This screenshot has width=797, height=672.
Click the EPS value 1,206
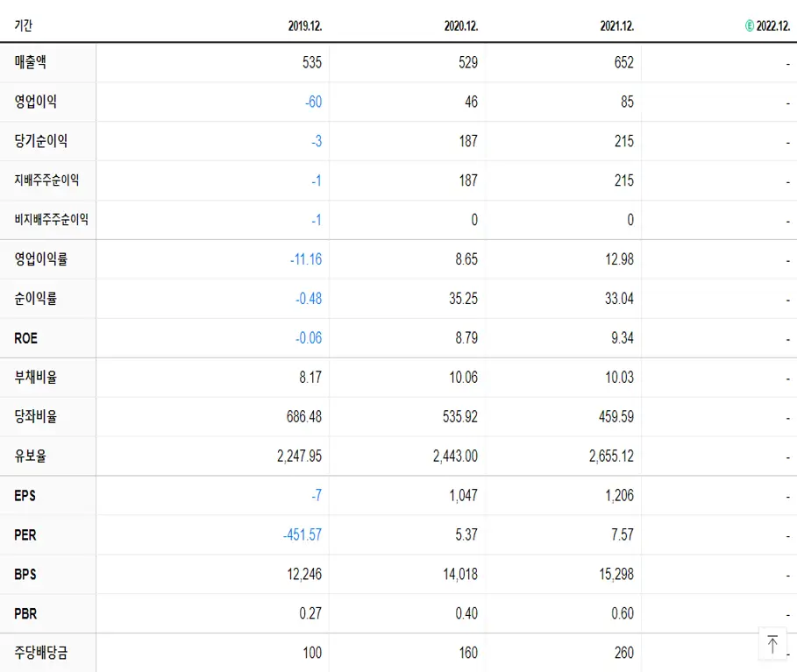(x=620, y=495)
